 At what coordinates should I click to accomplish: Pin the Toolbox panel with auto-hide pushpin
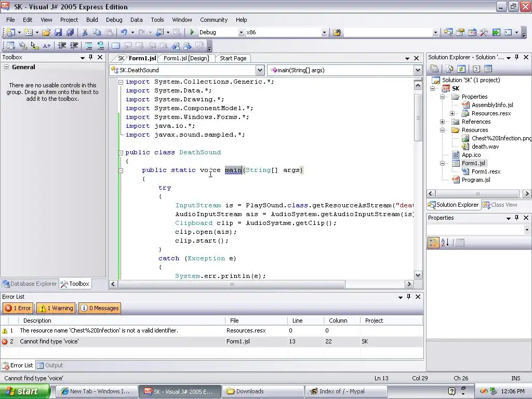[x=90, y=57]
